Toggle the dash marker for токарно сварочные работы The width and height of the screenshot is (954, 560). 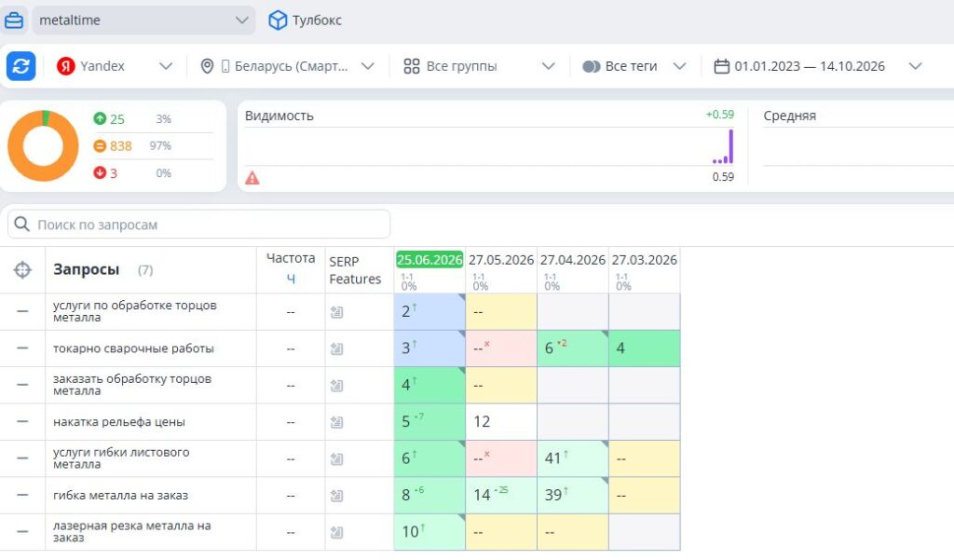[22, 348]
